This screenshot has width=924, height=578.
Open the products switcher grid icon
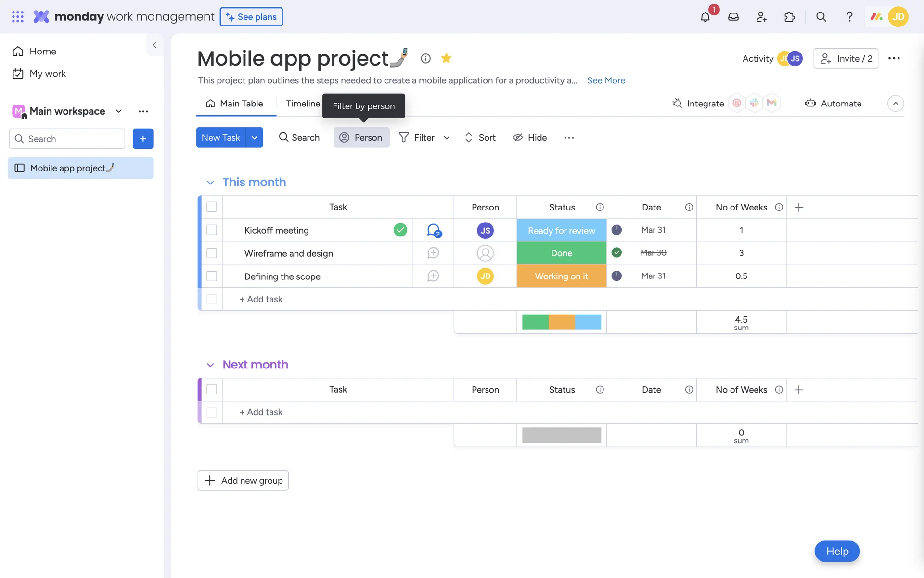point(18,17)
